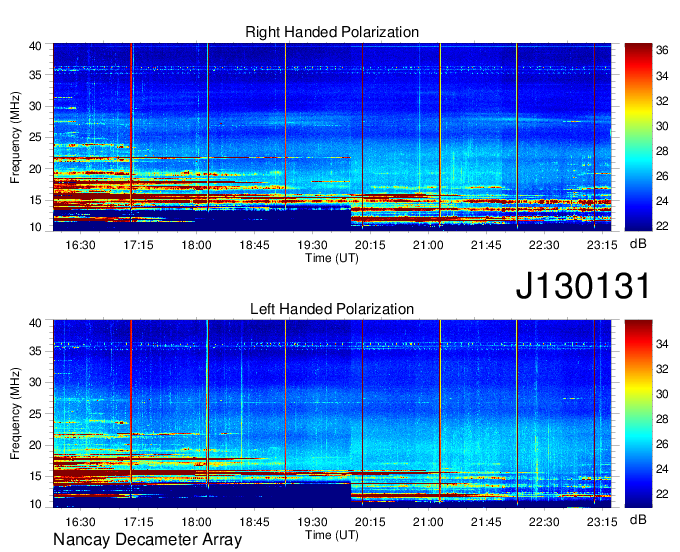Image resolution: width=680 pixels, height=552 pixels.
Task: Click "Frequency (MHz)" axis label of Left Handed plot
Action: [x=15, y=414]
